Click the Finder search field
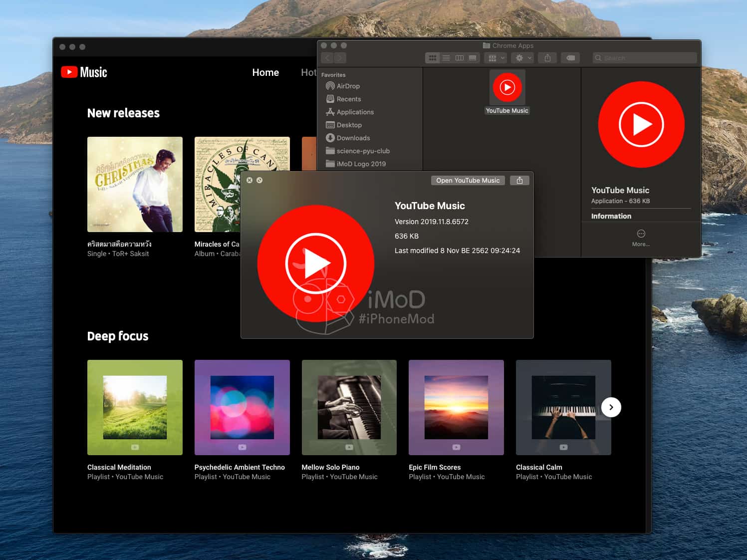 coord(645,58)
